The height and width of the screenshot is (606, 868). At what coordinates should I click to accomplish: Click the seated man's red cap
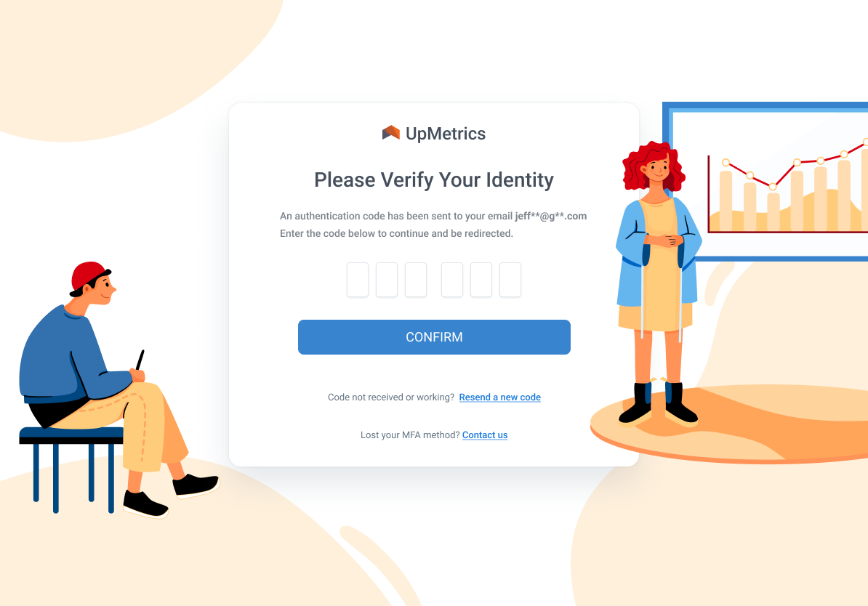[x=89, y=276]
